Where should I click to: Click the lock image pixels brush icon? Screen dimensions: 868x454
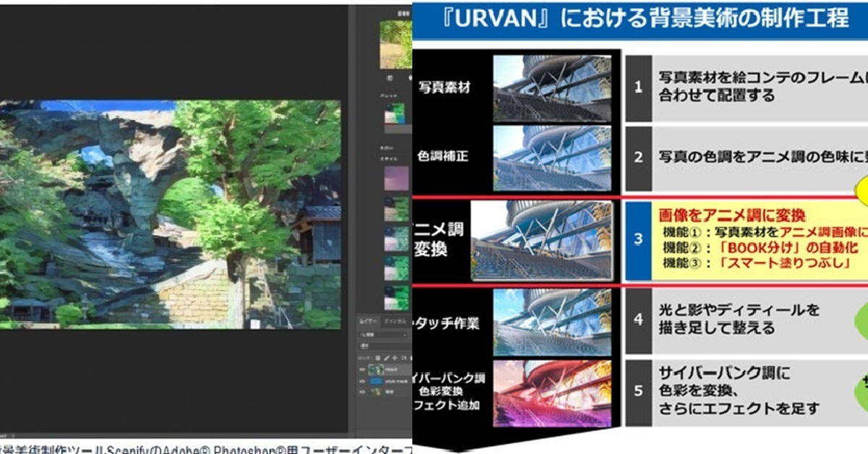coord(386,358)
